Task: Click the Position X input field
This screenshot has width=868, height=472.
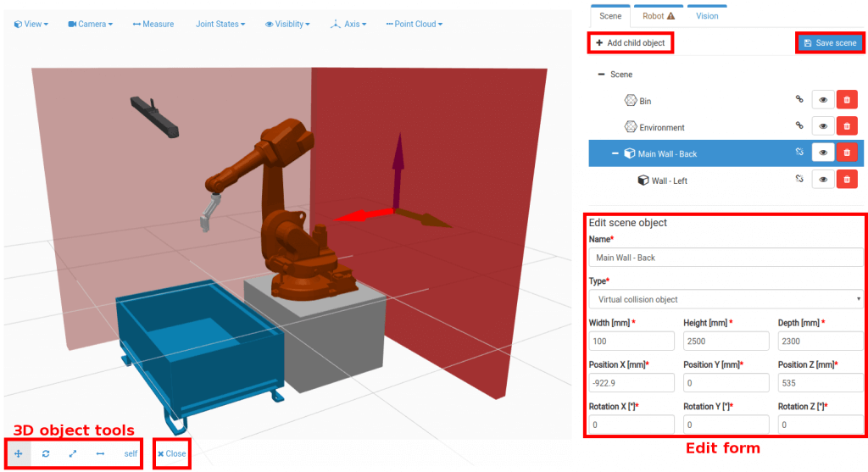Action: click(x=631, y=383)
